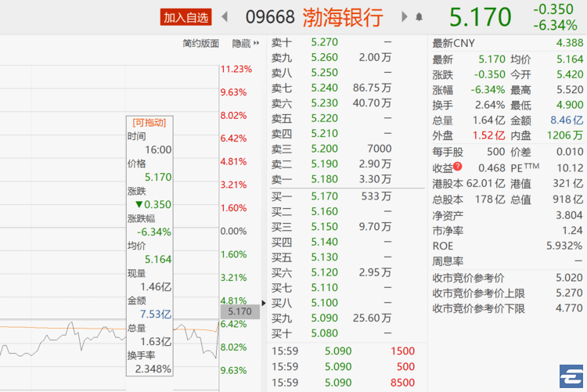Click 最低 value 4.900
Screen dimensions: 587x392
point(570,105)
